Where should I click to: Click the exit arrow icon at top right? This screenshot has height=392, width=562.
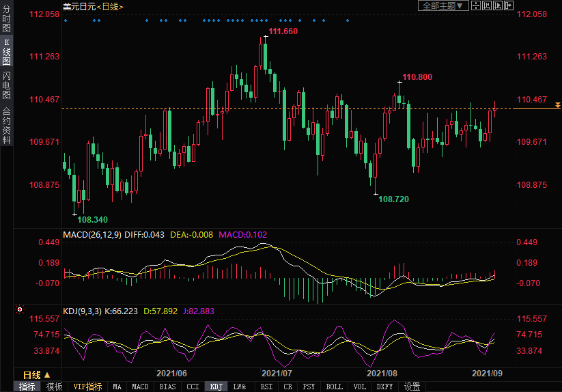(508, 5)
